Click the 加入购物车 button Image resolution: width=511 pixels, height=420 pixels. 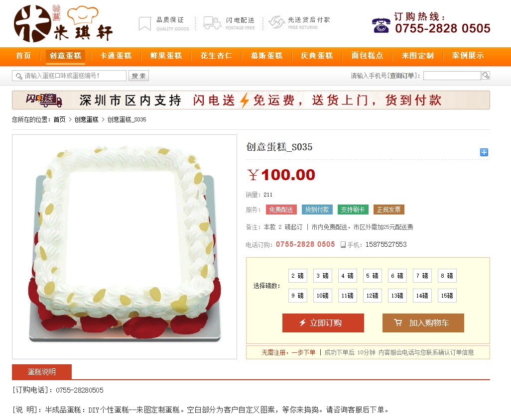(423, 323)
